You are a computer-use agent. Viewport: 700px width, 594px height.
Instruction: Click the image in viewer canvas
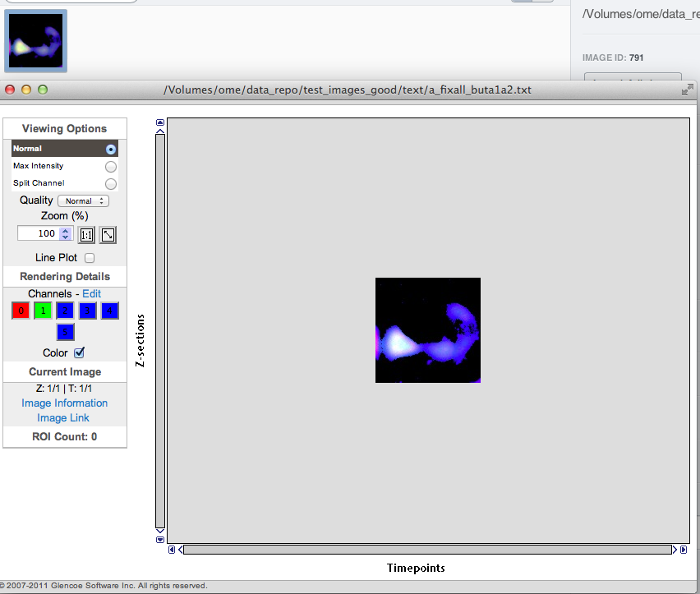[428, 330]
